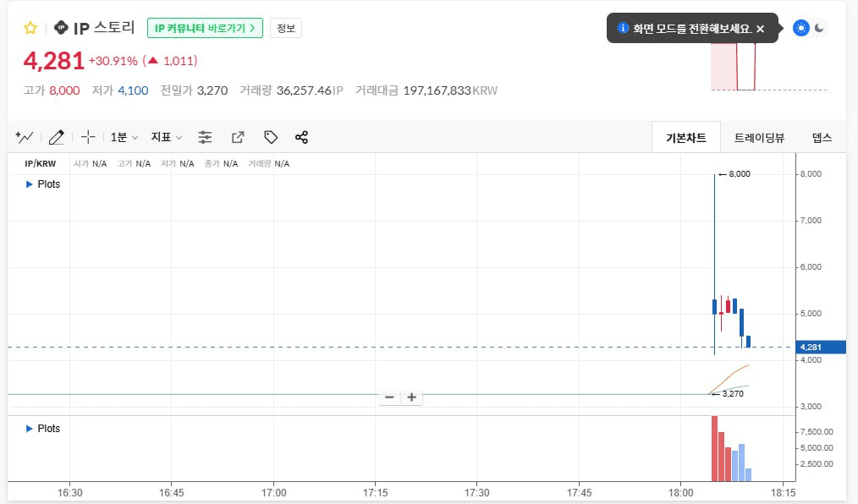Switch to light mode sun icon
This screenshot has height=504, width=858.
[800, 28]
